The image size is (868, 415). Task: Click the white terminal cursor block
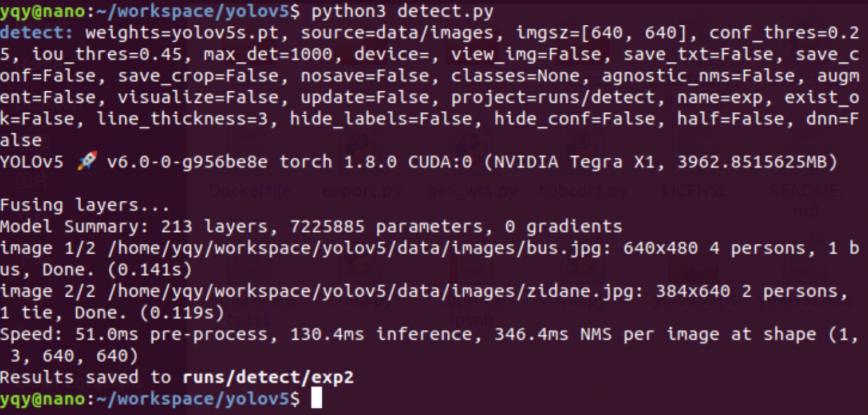pyautogui.click(x=317, y=398)
